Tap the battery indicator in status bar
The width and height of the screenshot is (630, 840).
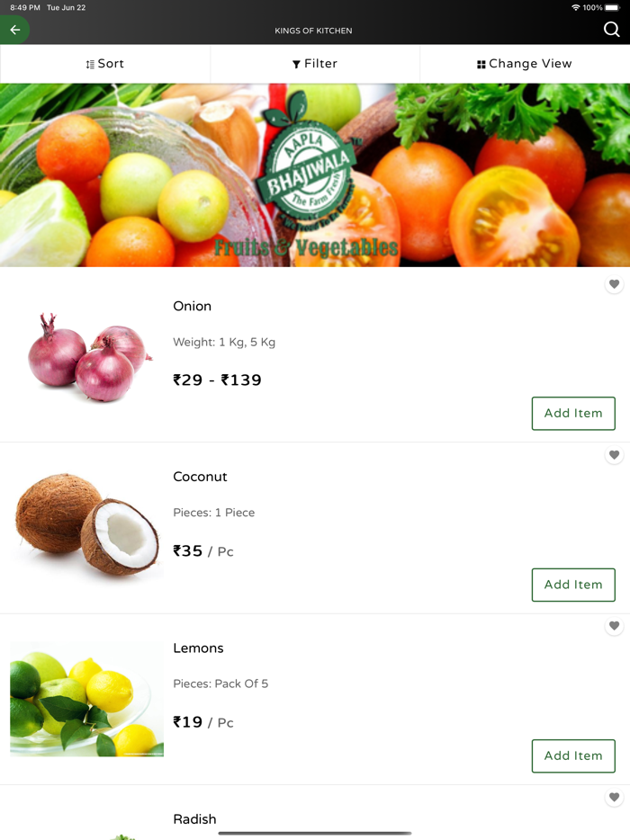click(612, 7)
